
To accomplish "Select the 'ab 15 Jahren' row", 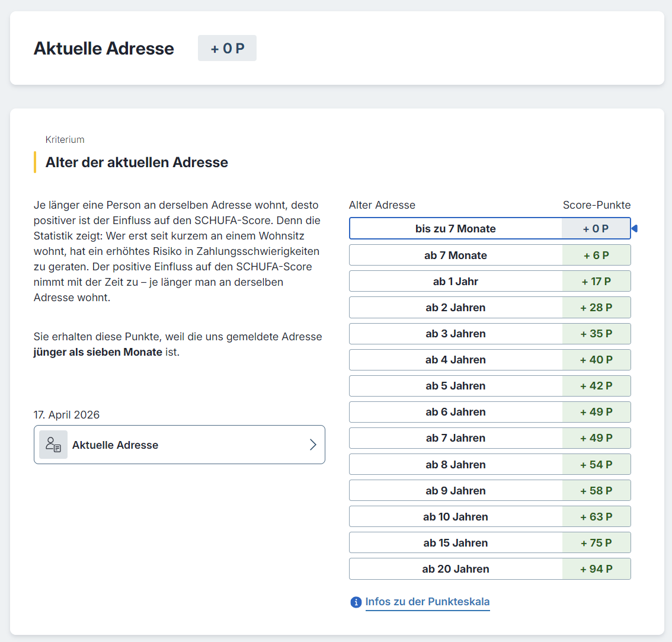I will pyautogui.click(x=455, y=543).
